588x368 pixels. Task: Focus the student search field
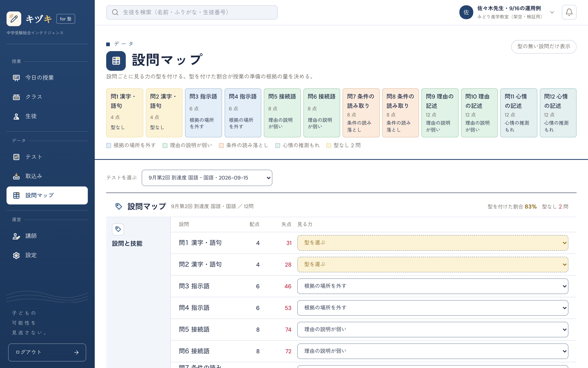[192, 12]
